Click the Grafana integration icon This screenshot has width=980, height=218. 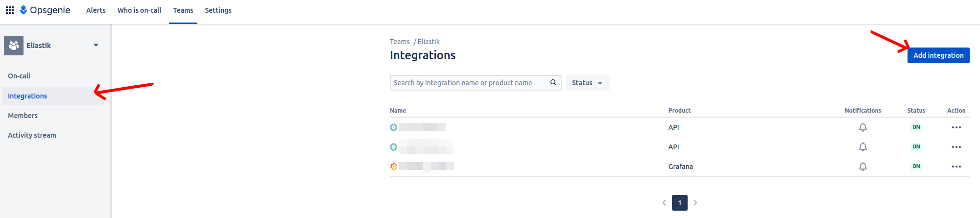pyautogui.click(x=393, y=167)
